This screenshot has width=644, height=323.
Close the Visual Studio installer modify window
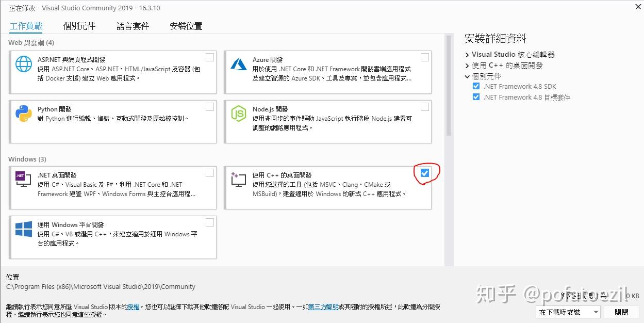click(x=637, y=6)
